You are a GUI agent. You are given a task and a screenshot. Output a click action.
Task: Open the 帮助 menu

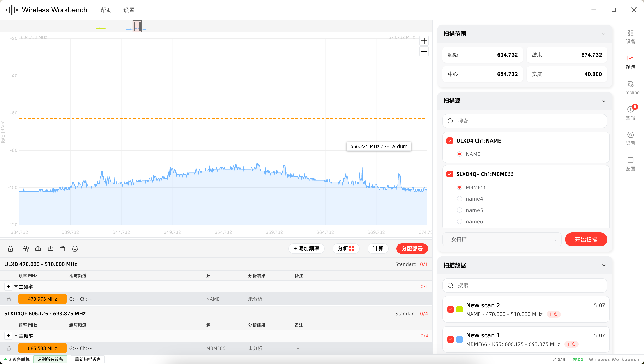(106, 10)
